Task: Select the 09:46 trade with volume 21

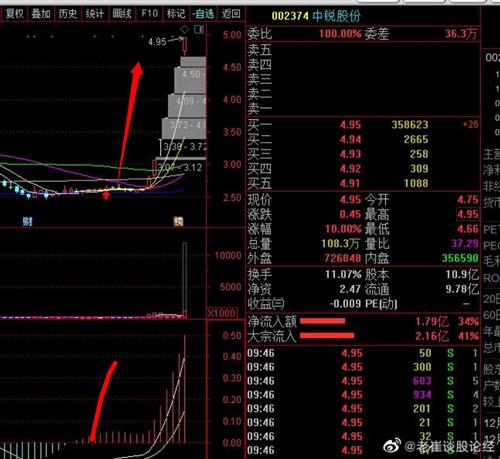Action: (363, 423)
